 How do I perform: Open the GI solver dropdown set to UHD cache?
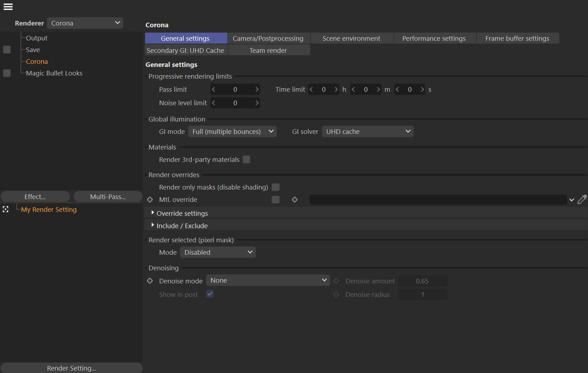coord(368,131)
